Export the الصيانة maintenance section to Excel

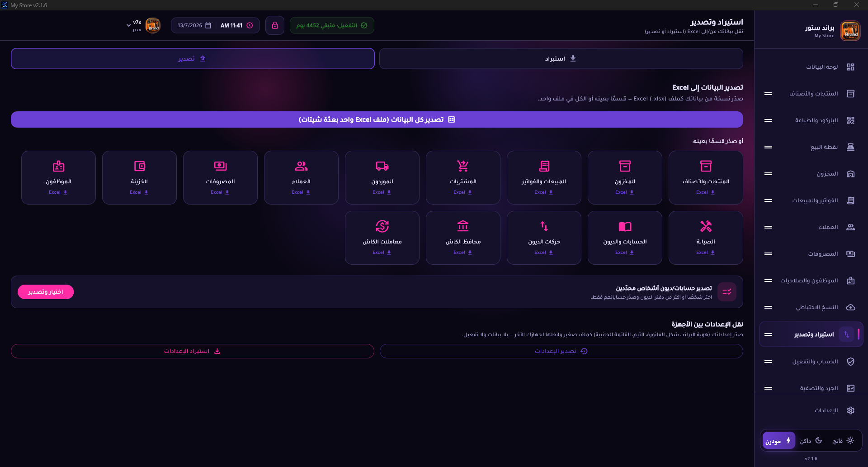point(706,238)
